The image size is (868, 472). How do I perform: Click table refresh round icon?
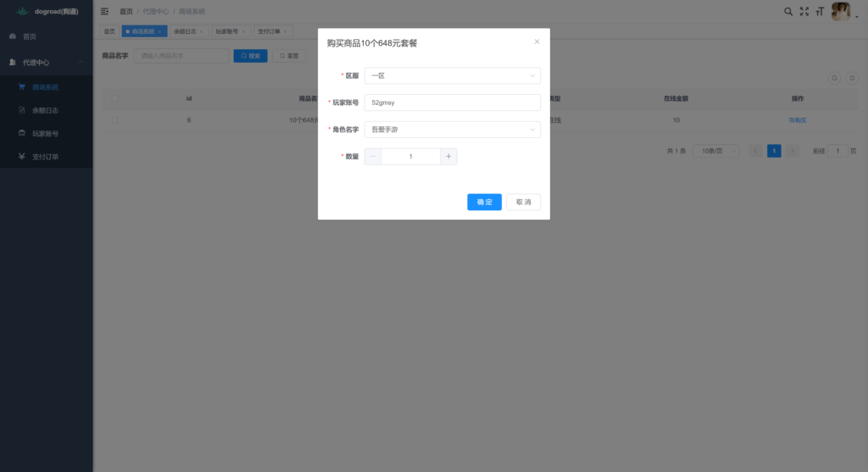(852, 78)
